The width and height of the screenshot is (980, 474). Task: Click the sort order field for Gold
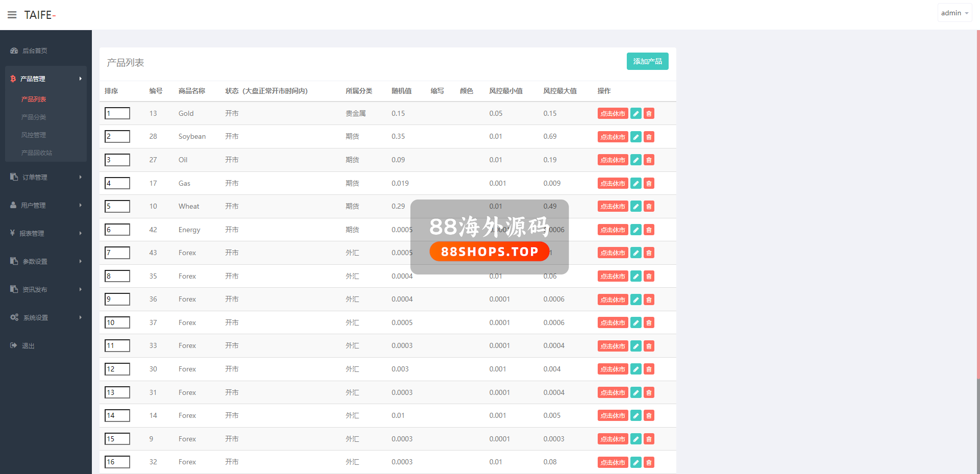[117, 113]
